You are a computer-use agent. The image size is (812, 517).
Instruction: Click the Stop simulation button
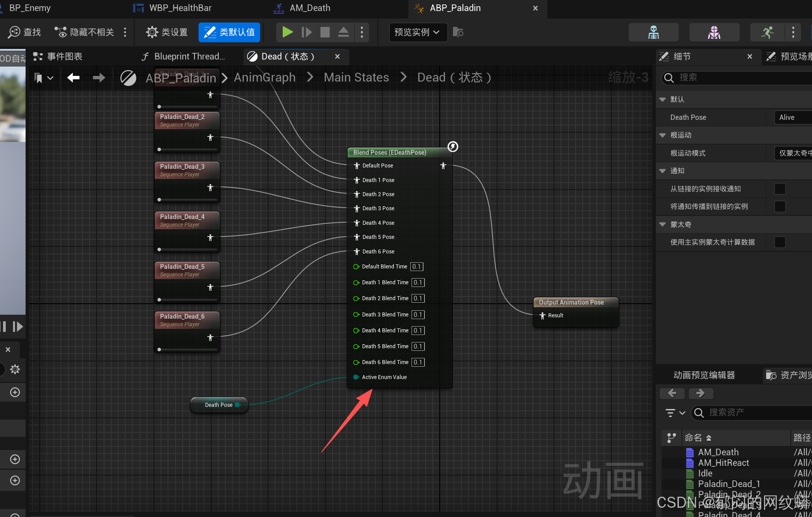(x=325, y=32)
